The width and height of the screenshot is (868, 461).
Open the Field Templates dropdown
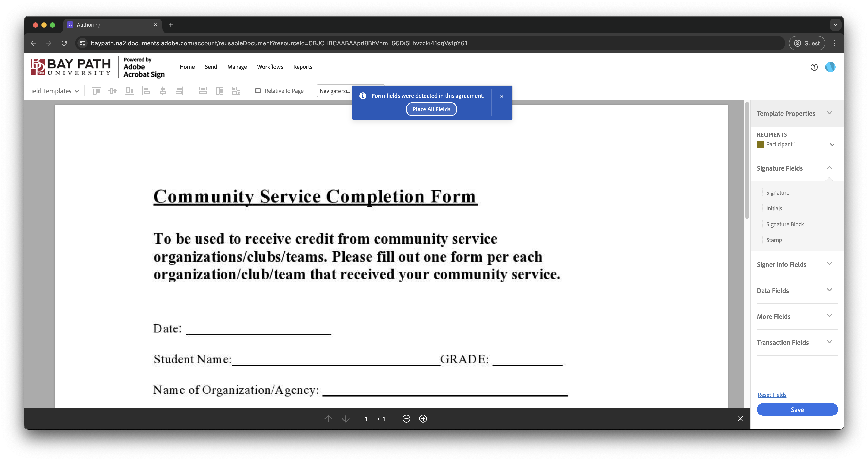[54, 91]
